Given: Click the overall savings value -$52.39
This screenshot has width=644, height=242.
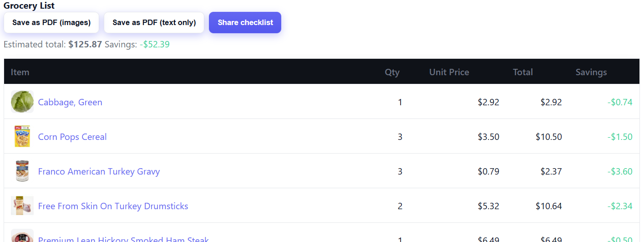Looking at the screenshot, I should tap(155, 45).
